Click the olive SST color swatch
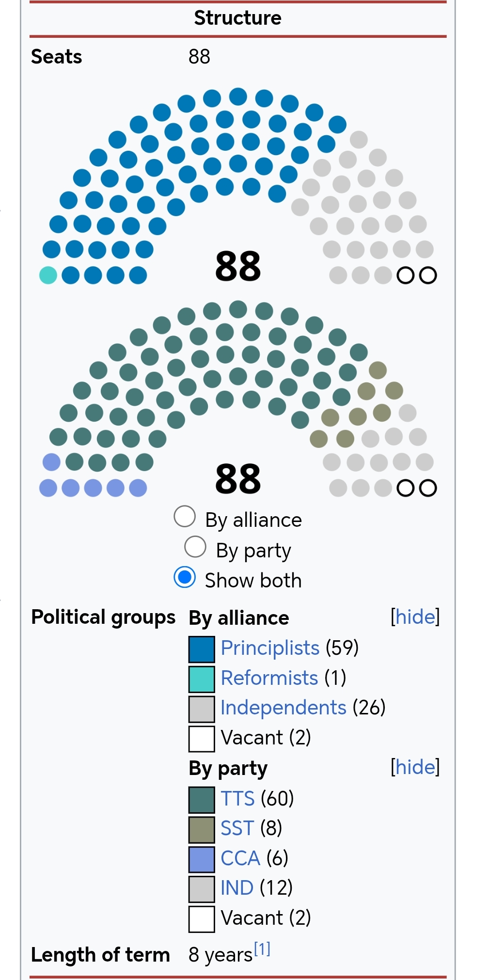Image resolution: width=489 pixels, height=980 pixels. pyautogui.click(x=202, y=830)
